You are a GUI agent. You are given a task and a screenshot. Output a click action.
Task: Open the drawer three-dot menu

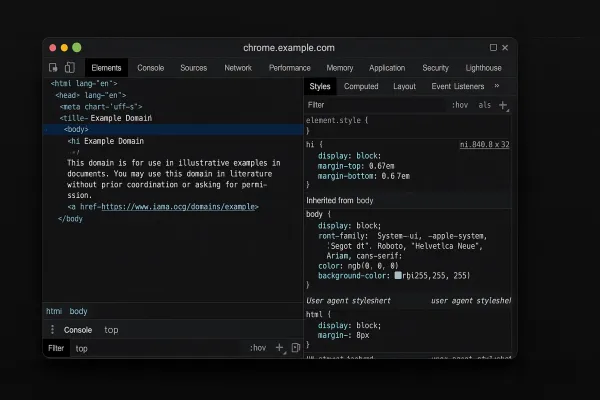pyautogui.click(x=52, y=330)
